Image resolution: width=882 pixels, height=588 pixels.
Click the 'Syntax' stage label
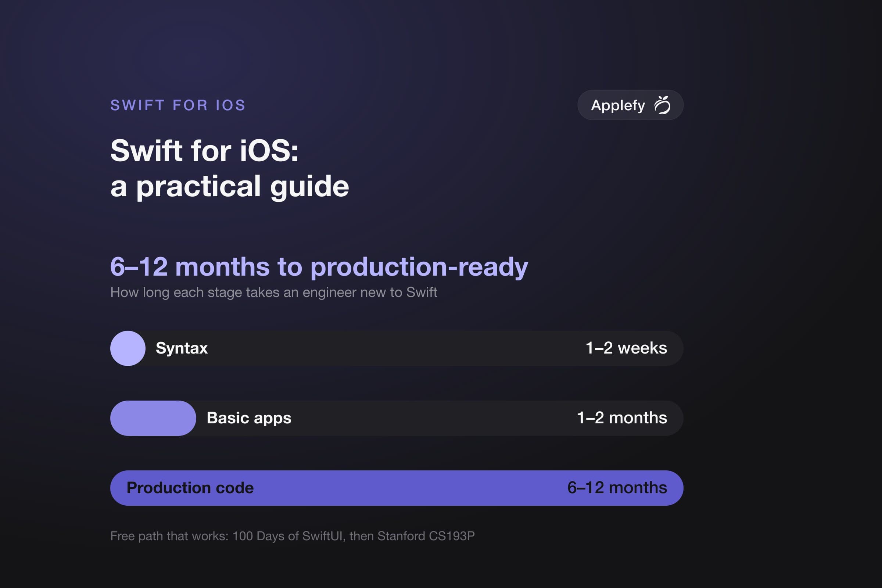pos(182,348)
